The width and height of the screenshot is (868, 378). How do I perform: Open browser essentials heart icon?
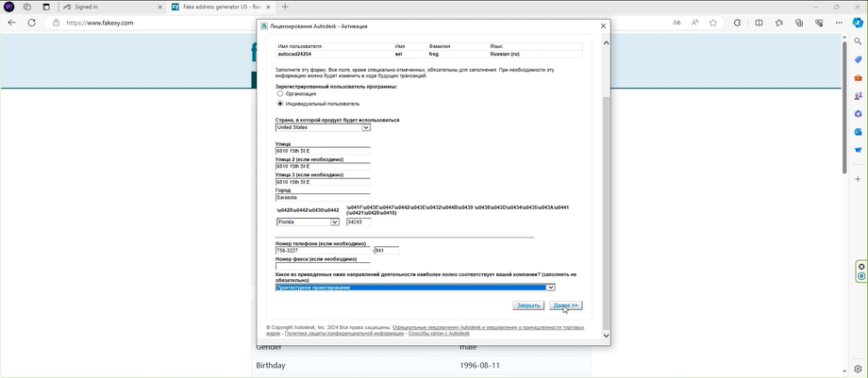click(x=819, y=23)
